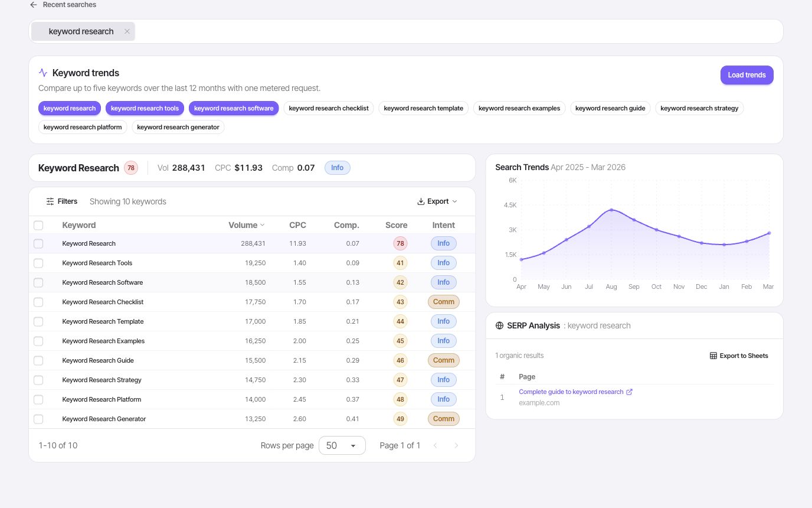
Task: Click the Export to Sheets button
Action: [x=739, y=356]
